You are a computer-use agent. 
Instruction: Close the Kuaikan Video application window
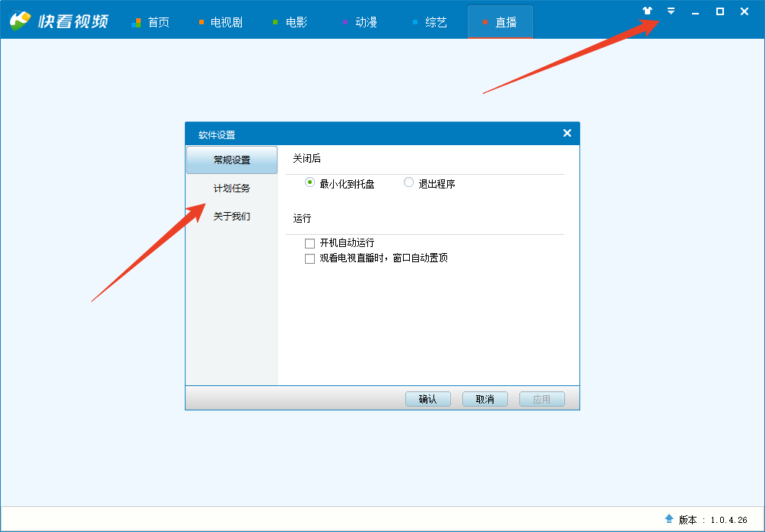[x=744, y=11]
